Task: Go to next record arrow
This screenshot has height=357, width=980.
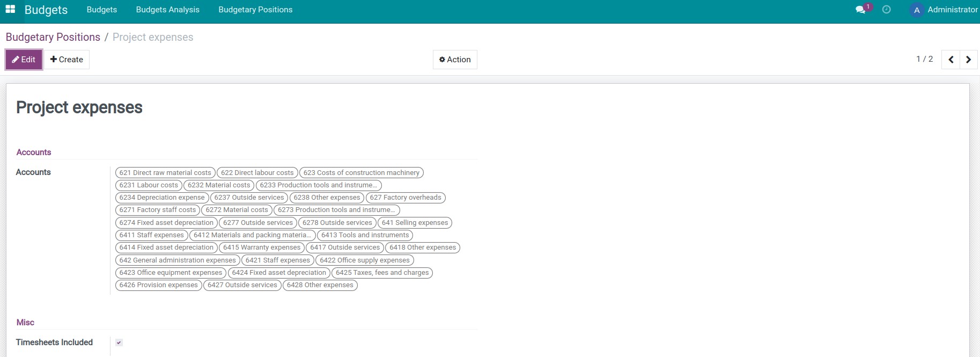Action: [968, 60]
